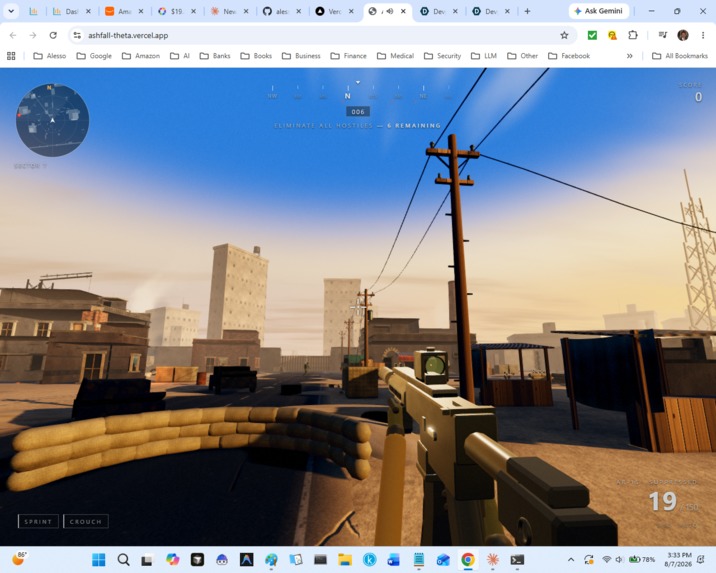Open the tab search dropdown arrow
Viewport: 716px width, 573px height.
11,11
